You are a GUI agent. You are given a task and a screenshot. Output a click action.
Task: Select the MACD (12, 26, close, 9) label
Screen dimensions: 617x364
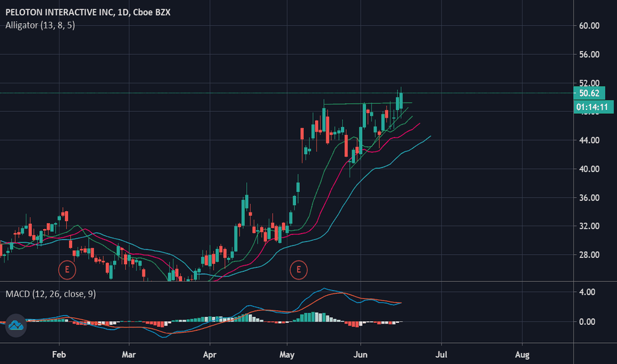coord(51,294)
